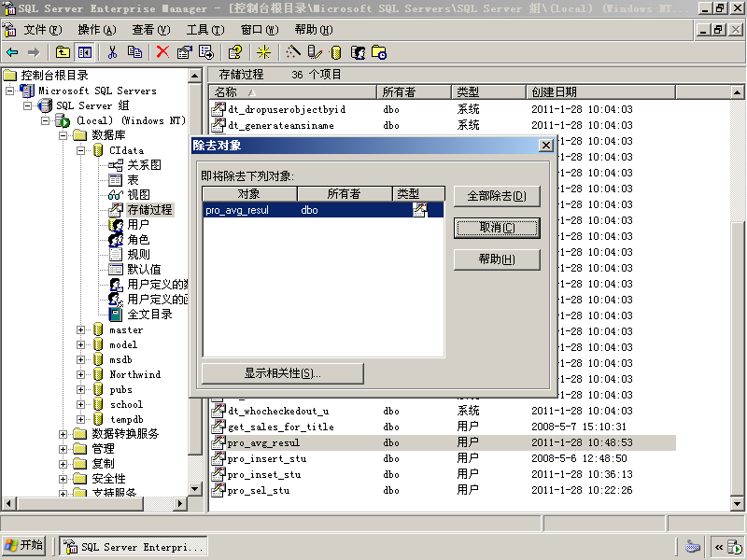This screenshot has width=747, height=560.
Task: Select the 规则 rules icon in the tree
Action: pyautogui.click(x=115, y=254)
